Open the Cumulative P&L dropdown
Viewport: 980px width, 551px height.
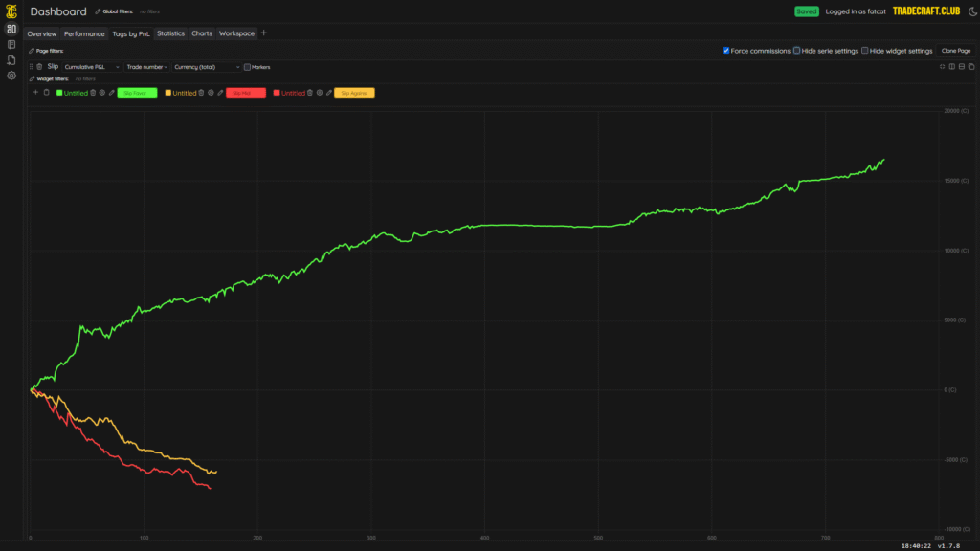[92, 67]
